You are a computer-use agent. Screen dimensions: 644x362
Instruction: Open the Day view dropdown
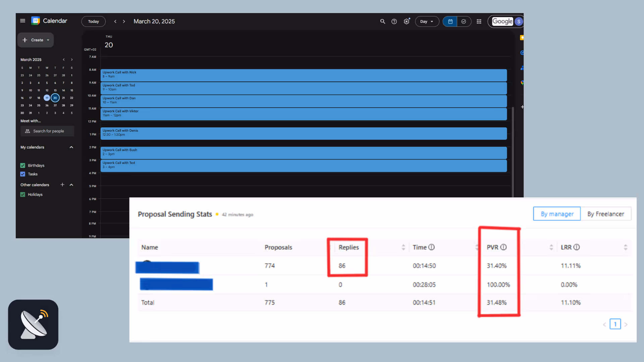pyautogui.click(x=427, y=21)
